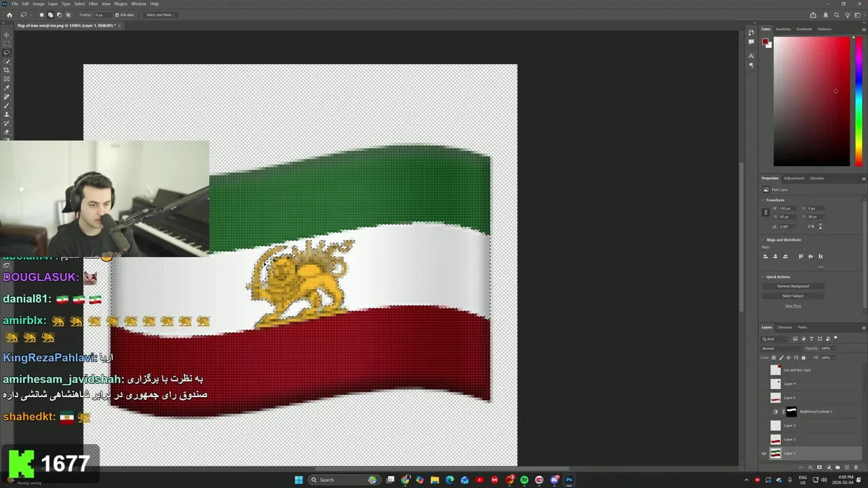
Task: Select the Rectangular Marquee tool
Action: (x=7, y=43)
